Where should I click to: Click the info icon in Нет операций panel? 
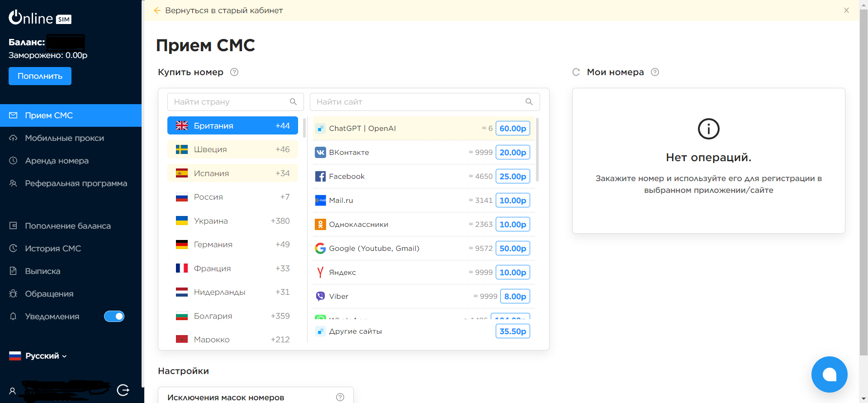[708, 129]
